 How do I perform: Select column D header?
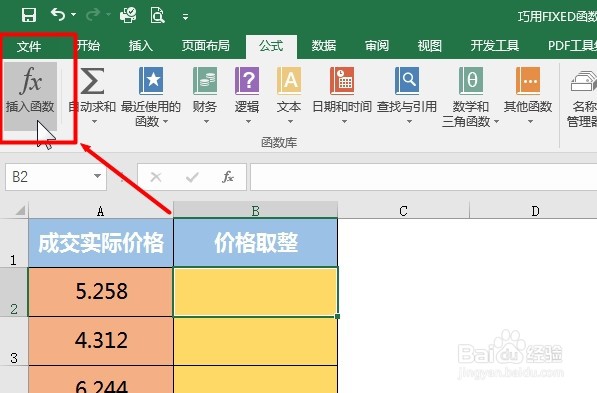click(533, 211)
